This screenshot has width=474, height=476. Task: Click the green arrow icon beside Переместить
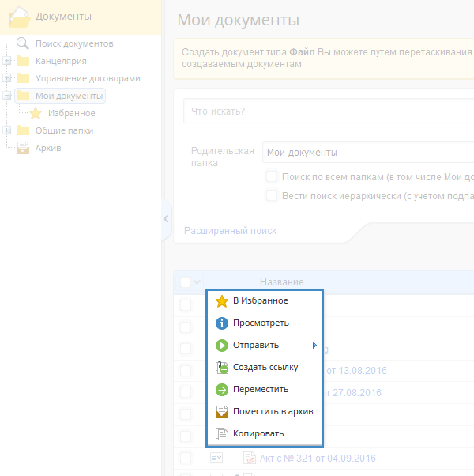tap(222, 390)
